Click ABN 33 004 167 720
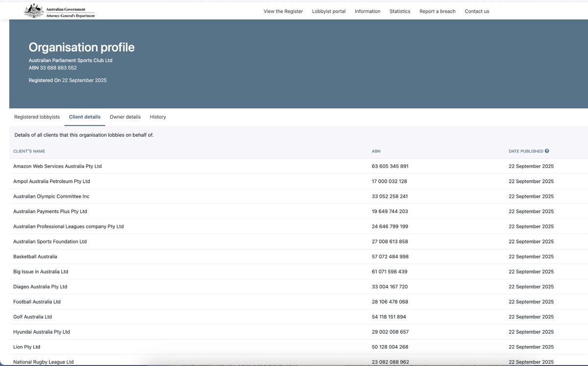Screen dimensions: 588x366 (390, 287)
